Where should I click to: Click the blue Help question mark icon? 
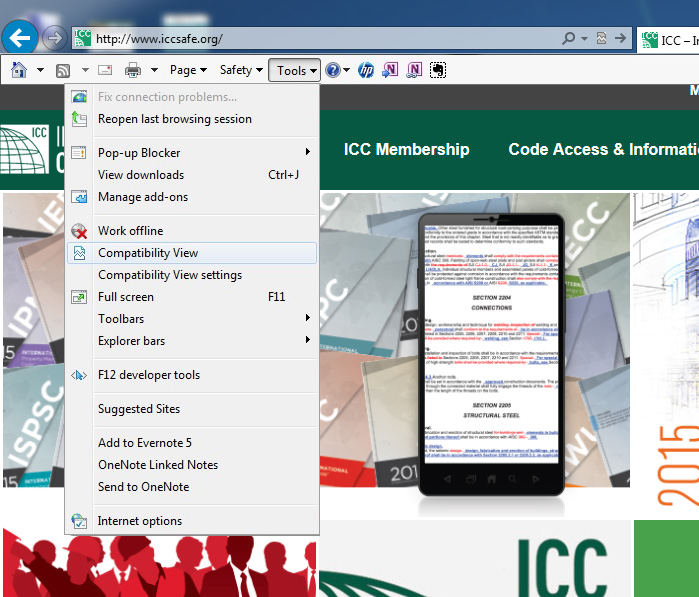(x=333, y=70)
